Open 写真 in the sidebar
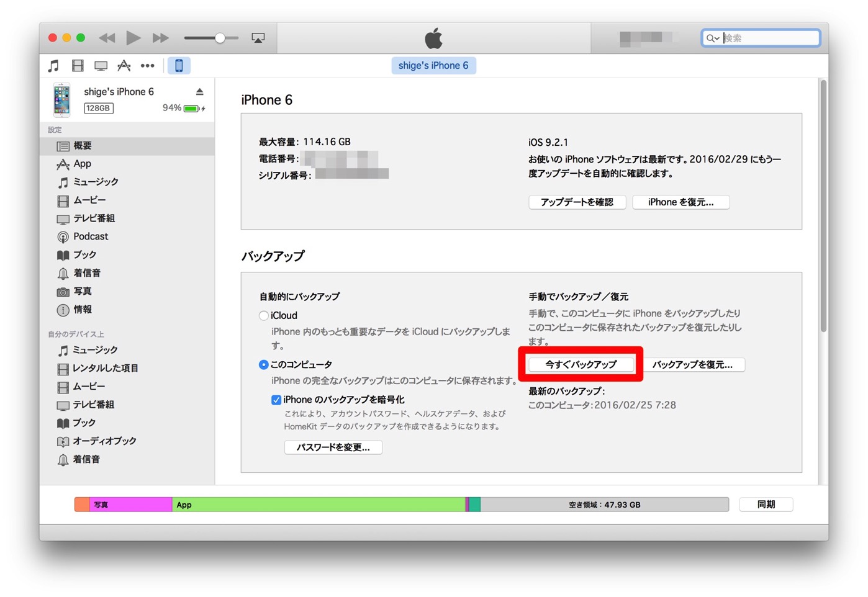This screenshot has height=597, width=868. point(127,291)
